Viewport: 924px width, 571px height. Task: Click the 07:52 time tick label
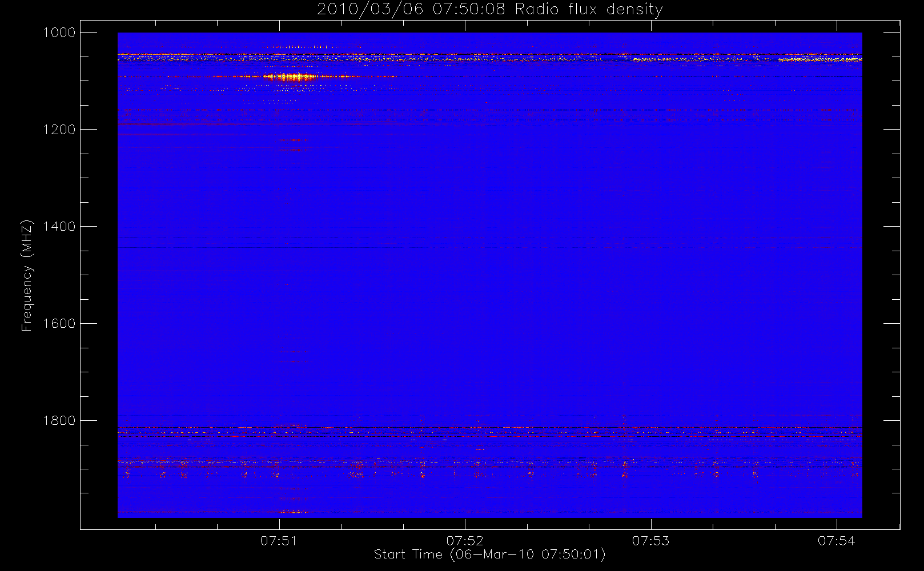coord(465,541)
